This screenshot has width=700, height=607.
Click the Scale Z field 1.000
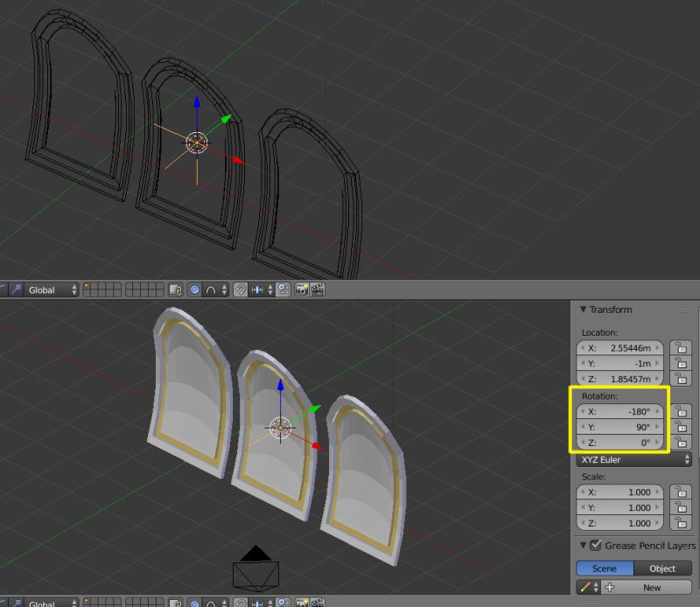pyautogui.click(x=619, y=523)
